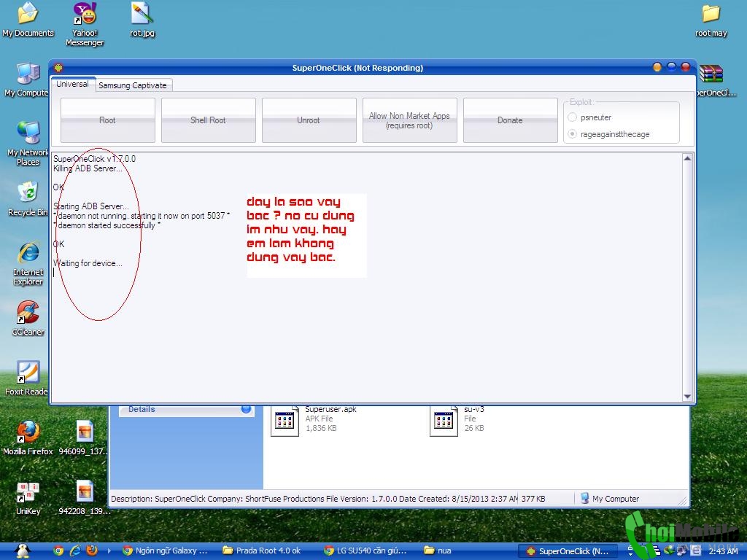747x560 pixels.
Task: Switch to 'LG SU540 cần giú' taskbar window
Action: 366,551
